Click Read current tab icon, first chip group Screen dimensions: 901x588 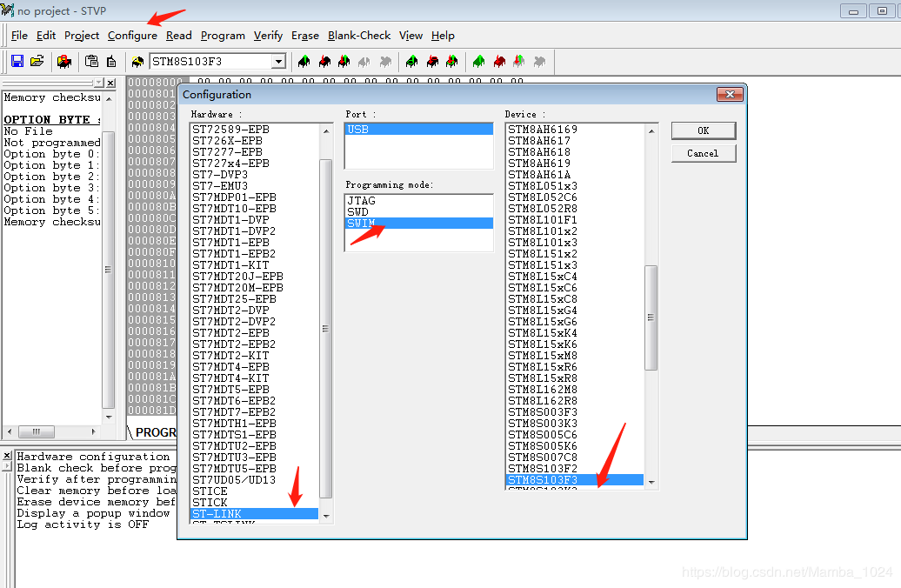click(304, 62)
